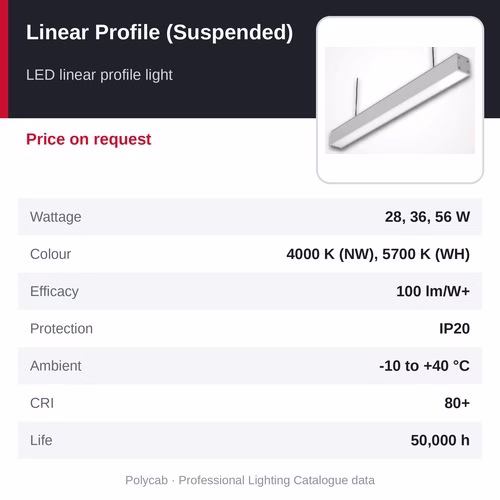500x500 pixels.
Task: Select the Colour specification row
Action: coord(250,254)
